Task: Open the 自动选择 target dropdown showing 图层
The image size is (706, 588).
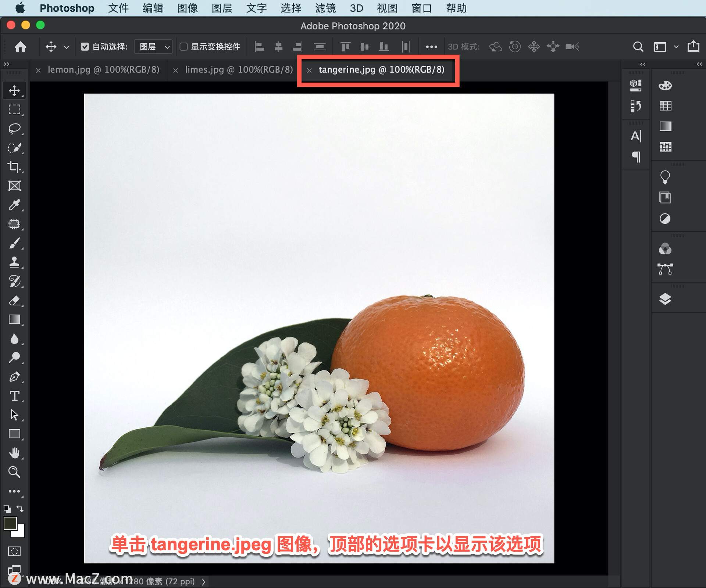Action: click(153, 47)
